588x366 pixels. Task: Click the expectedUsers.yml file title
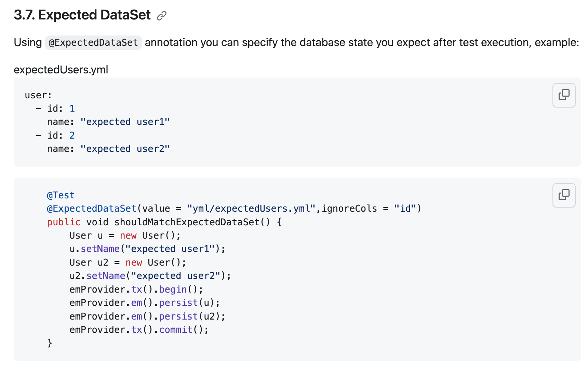click(61, 70)
